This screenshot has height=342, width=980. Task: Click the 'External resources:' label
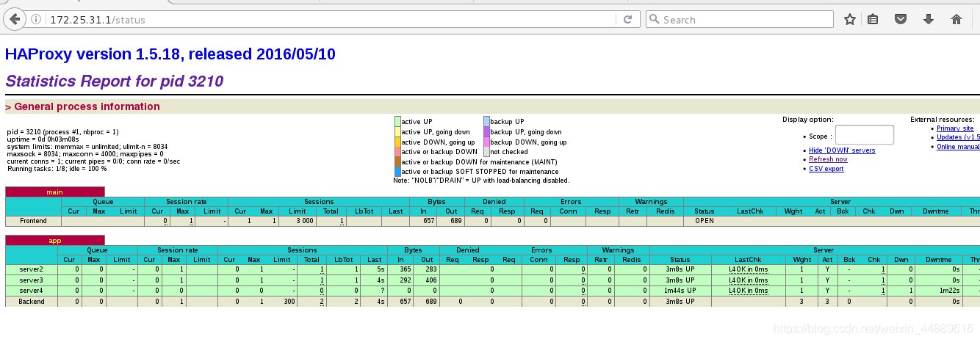[943, 119]
